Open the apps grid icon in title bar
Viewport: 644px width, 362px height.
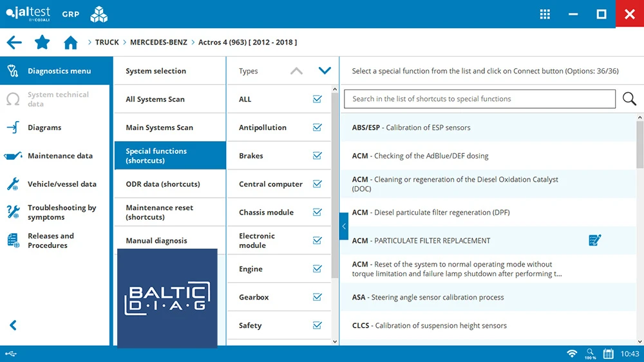(545, 14)
